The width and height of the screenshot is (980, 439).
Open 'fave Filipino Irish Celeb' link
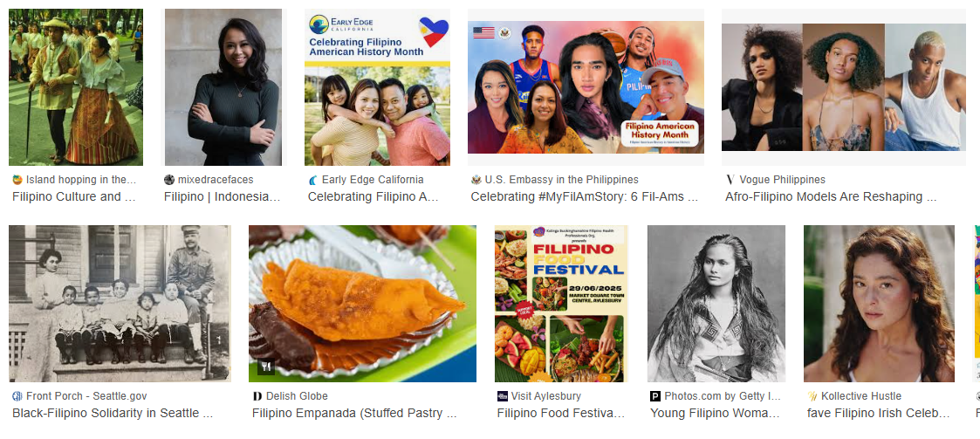click(x=879, y=413)
